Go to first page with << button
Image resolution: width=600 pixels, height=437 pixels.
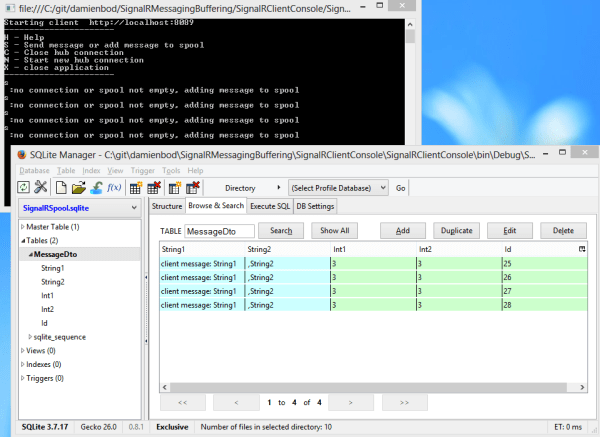183,402
